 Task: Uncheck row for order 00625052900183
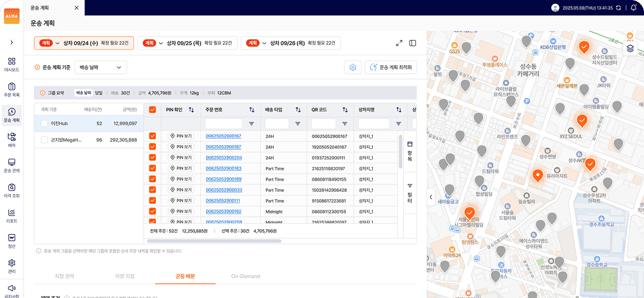coord(153,168)
